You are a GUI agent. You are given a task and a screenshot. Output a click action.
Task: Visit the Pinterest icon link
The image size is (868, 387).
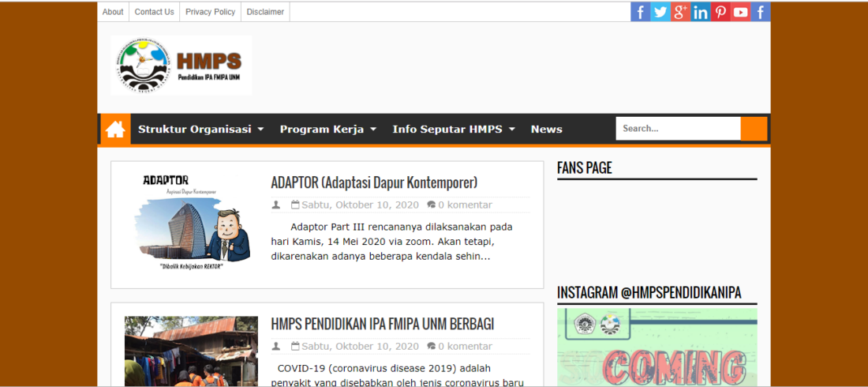[x=720, y=12]
